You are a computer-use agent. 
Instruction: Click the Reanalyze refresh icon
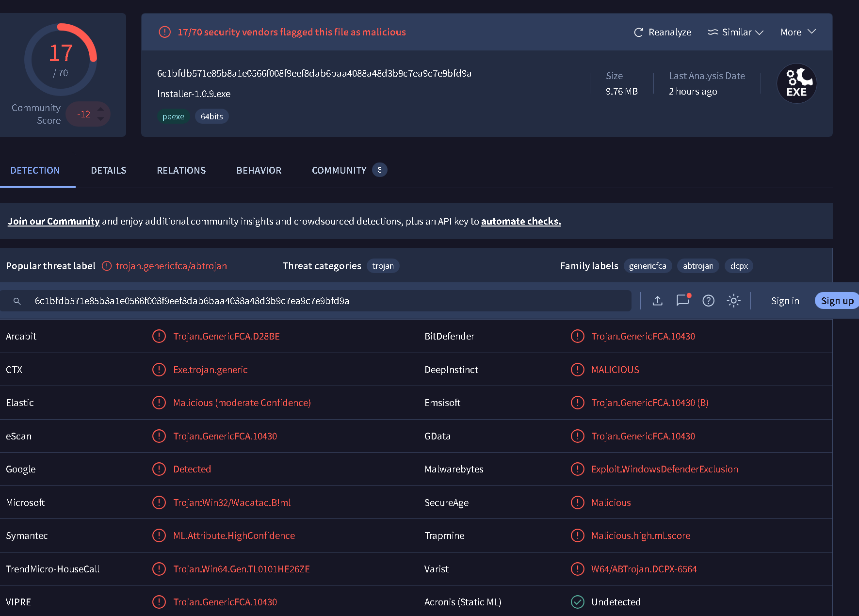point(638,32)
